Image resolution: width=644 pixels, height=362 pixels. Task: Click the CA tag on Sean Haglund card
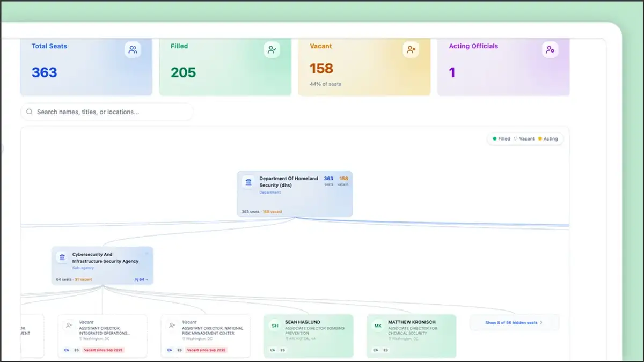(x=273, y=350)
